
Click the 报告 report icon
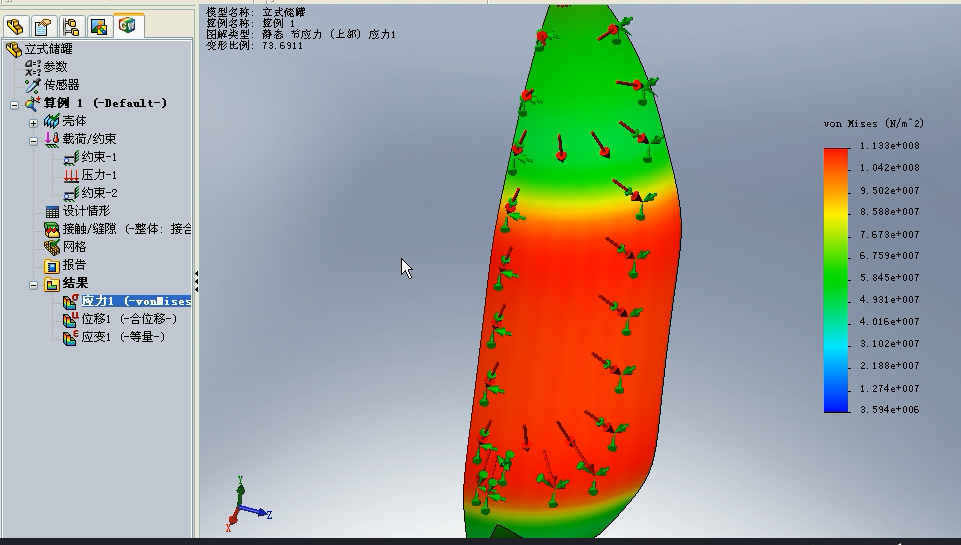pyautogui.click(x=51, y=265)
